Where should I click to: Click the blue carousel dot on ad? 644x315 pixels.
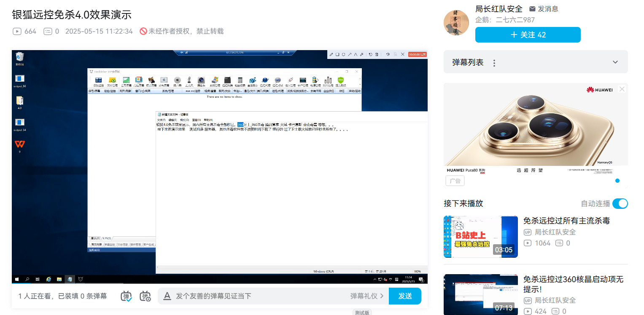(617, 181)
